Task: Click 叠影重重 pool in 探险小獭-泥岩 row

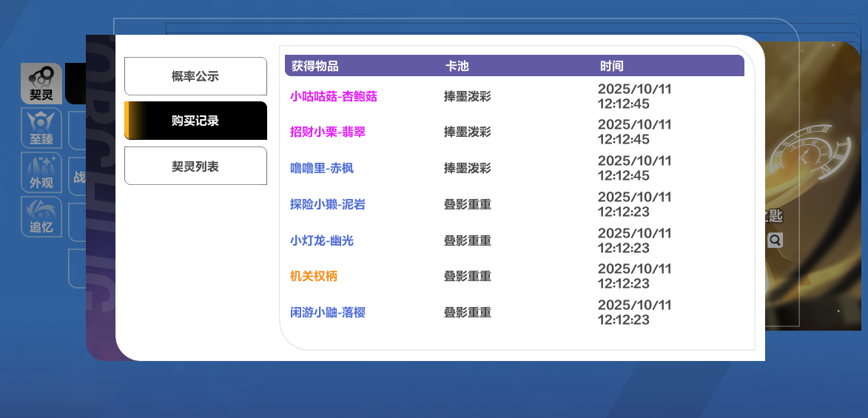Action: click(x=467, y=204)
